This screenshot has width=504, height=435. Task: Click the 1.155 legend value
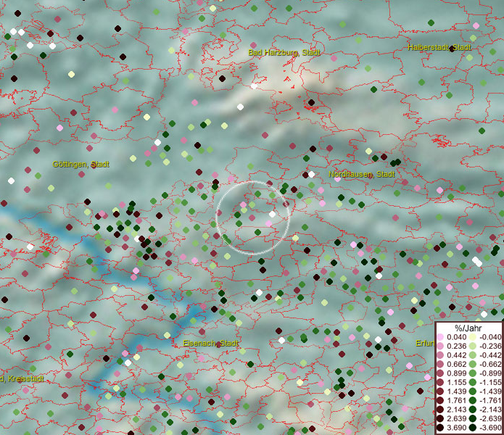(x=456, y=382)
